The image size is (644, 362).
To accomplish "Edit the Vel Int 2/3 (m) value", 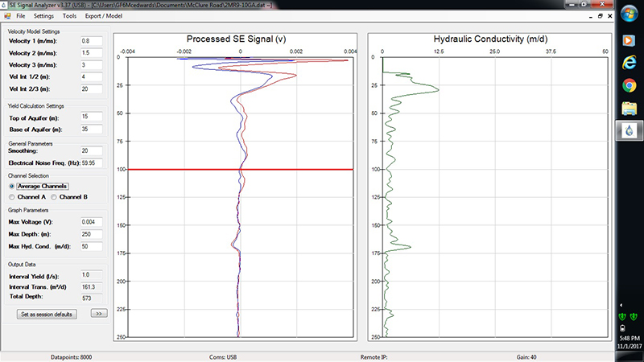I will (91, 88).
